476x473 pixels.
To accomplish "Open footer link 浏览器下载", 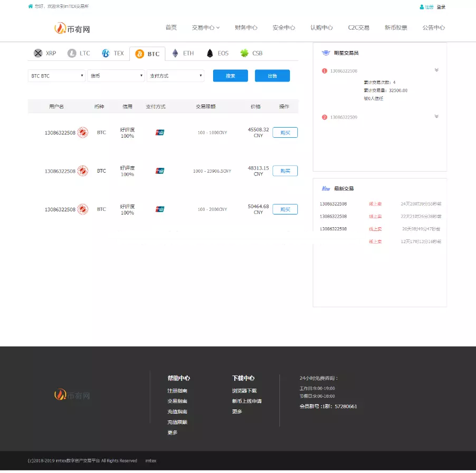I will tap(244, 391).
